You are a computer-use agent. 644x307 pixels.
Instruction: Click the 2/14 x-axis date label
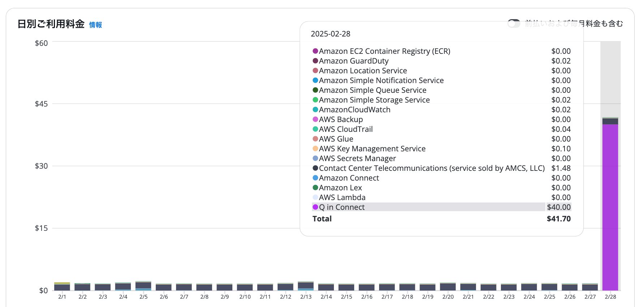point(326,297)
